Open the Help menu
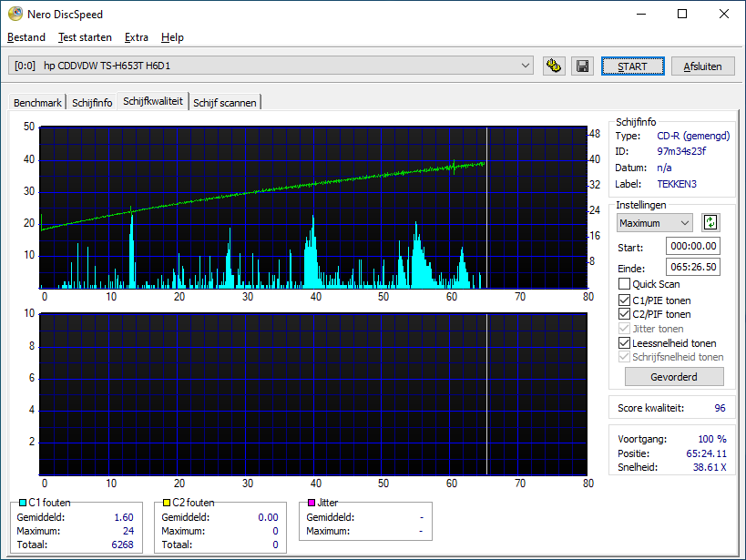This screenshot has width=746, height=560. [x=172, y=37]
